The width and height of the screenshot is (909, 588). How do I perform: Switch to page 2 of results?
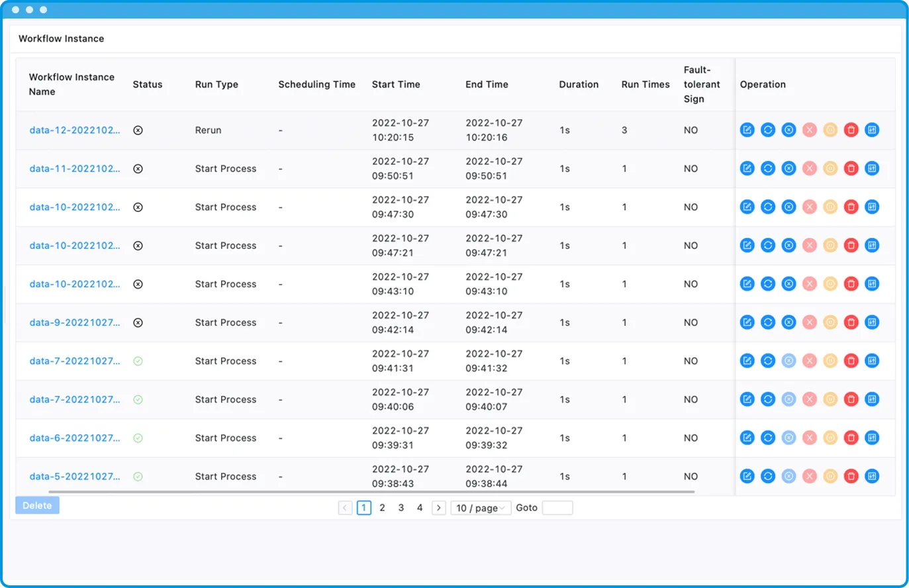click(x=382, y=508)
